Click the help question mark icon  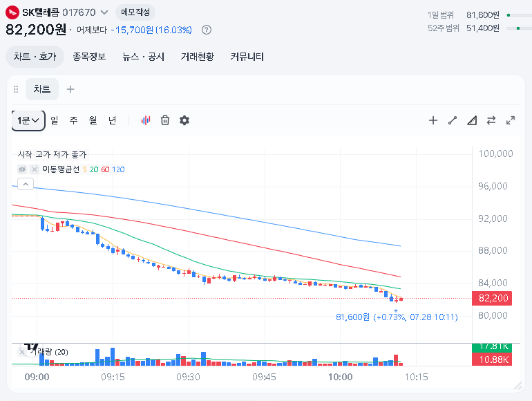(207, 30)
